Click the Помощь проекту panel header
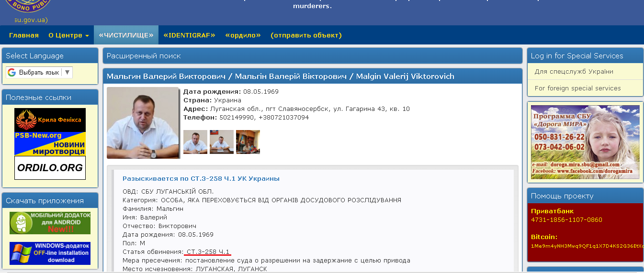 pyautogui.click(x=585, y=196)
